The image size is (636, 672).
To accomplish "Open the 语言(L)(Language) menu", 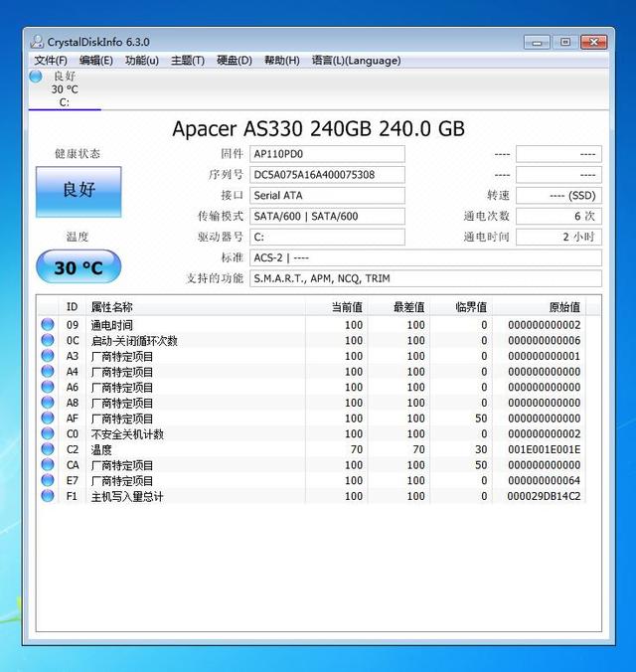I will (x=356, y=61).
